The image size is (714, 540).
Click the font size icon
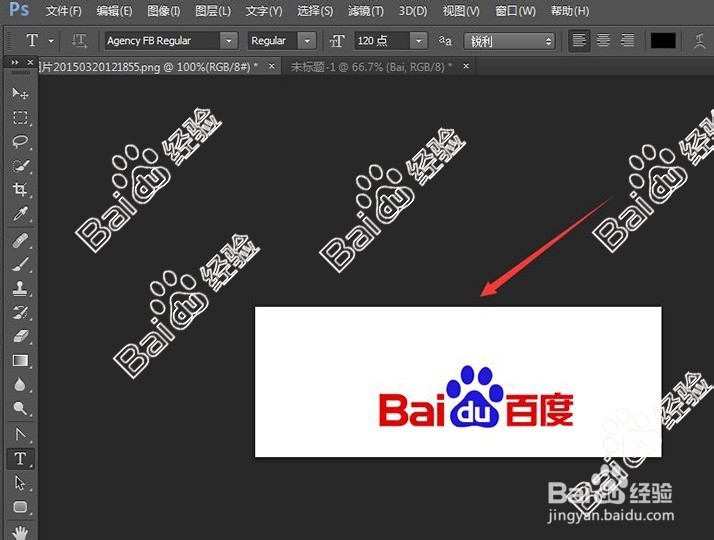click(337, 41)
